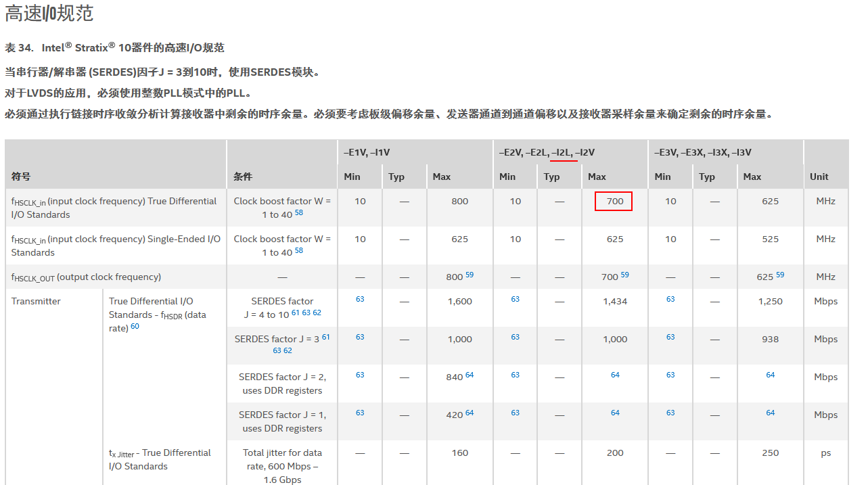Click footnote 61 for SERDES factor J=3
Image resolution: width=868 pixels, height=485 pixels.
tap(325, 336)
